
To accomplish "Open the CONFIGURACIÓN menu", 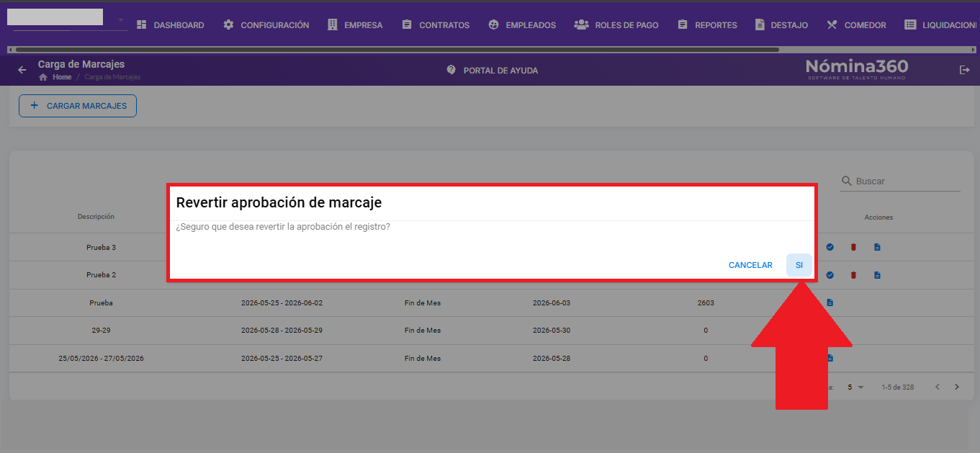I will pyautogui.click(x=266, y=25).
